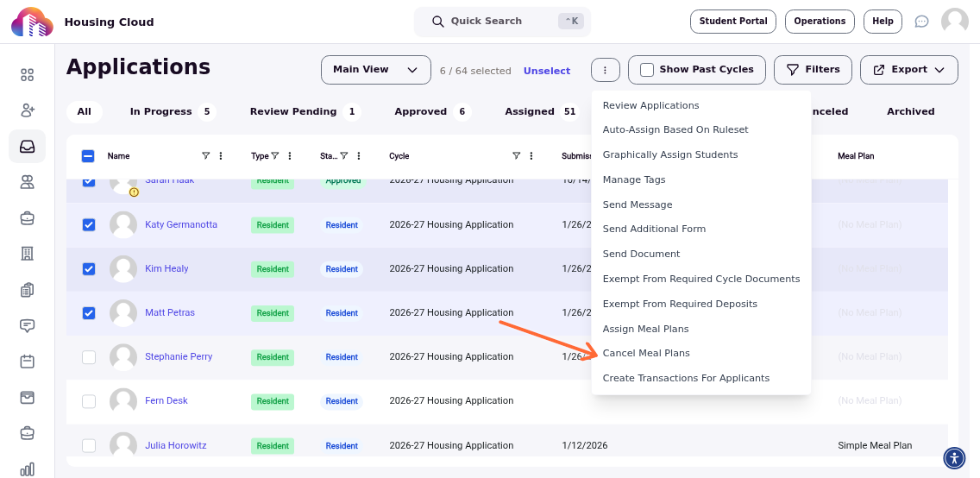This screenshot has width=980, height=478.
Task: Select Send Message from the menu
Action: coord(638,205)
